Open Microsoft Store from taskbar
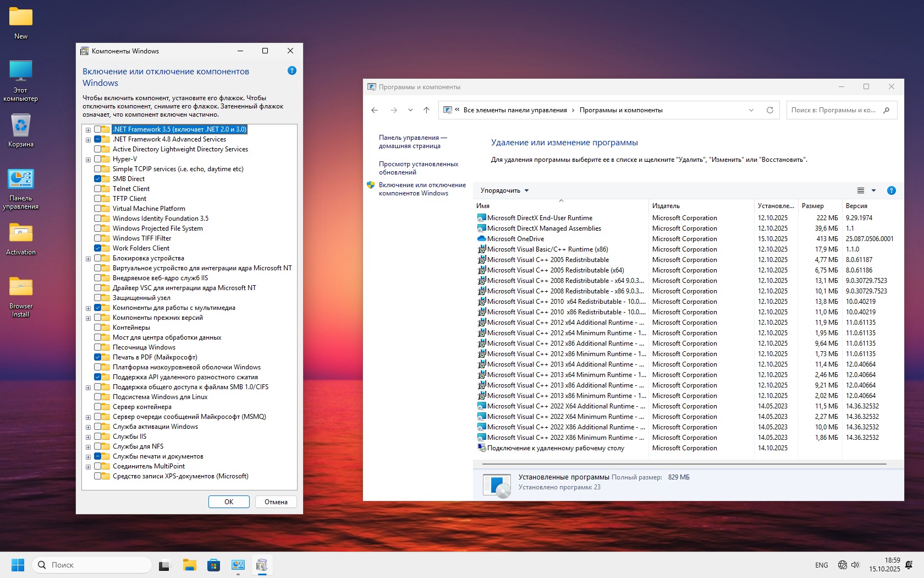Image resolution: width=924 pixels, height=578 pixels. (x=213, y=565)
